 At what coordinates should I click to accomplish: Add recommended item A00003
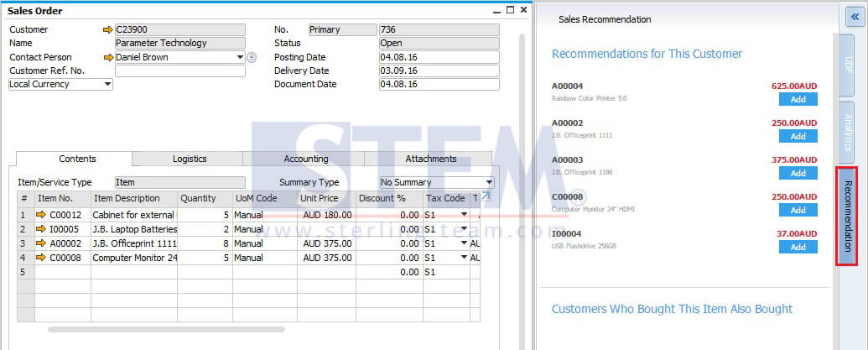click(x=798, y=174)
